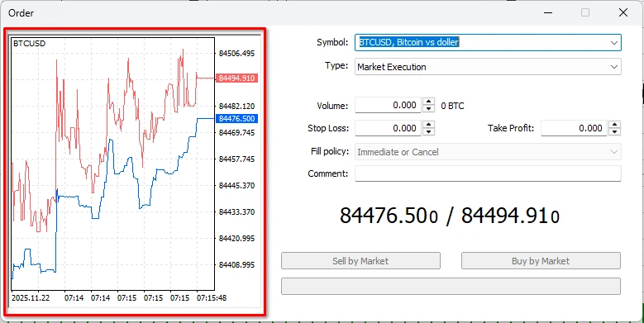Image resolution: width=644 pixels, height=323 pixels.
Task: Click the wide empty button below Sell
Action: point(451,286)
